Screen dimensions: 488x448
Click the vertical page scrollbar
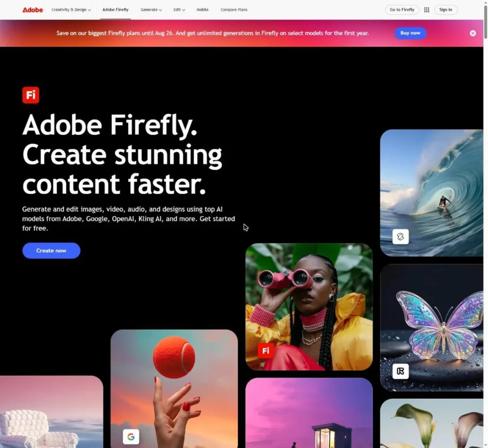pyautogui.click(x=486, y=224)
